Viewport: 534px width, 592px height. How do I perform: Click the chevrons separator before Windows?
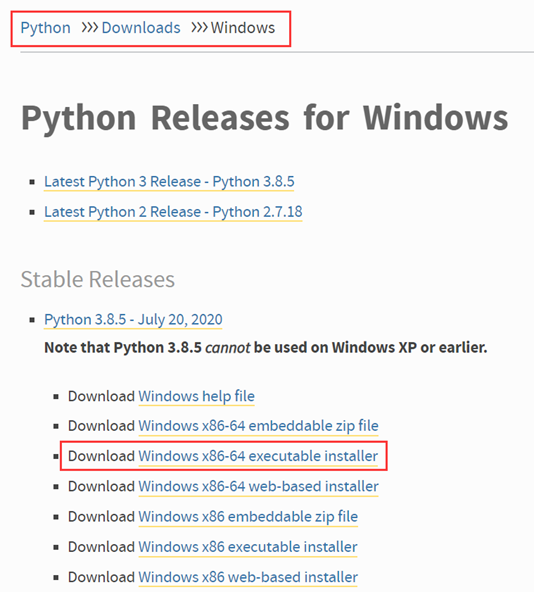tap(199, 28)
